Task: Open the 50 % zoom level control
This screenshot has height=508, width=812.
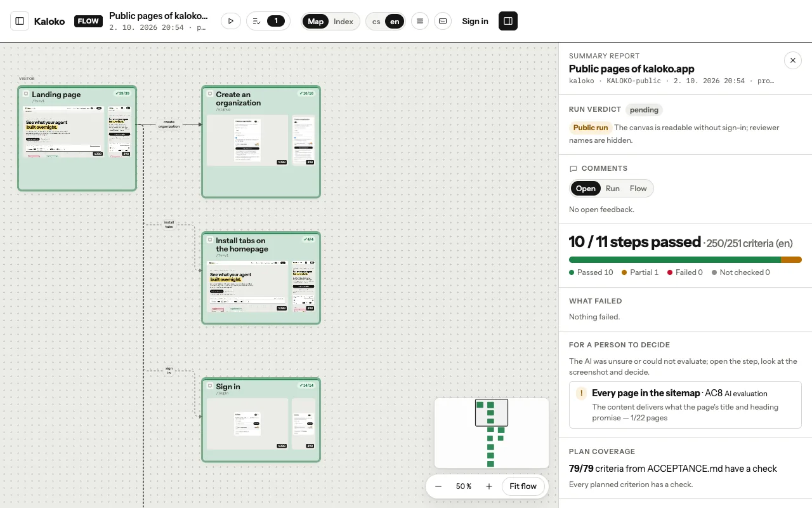Action: (x=464, y=486)
